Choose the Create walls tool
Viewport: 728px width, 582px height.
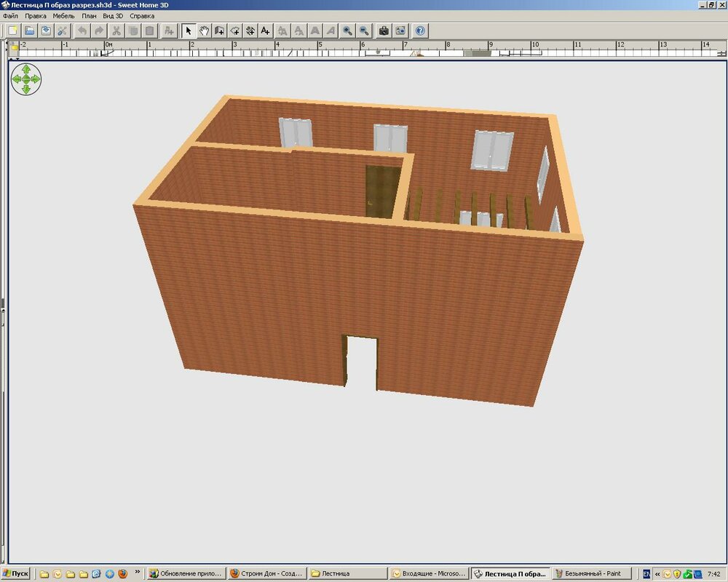point(220,31)
